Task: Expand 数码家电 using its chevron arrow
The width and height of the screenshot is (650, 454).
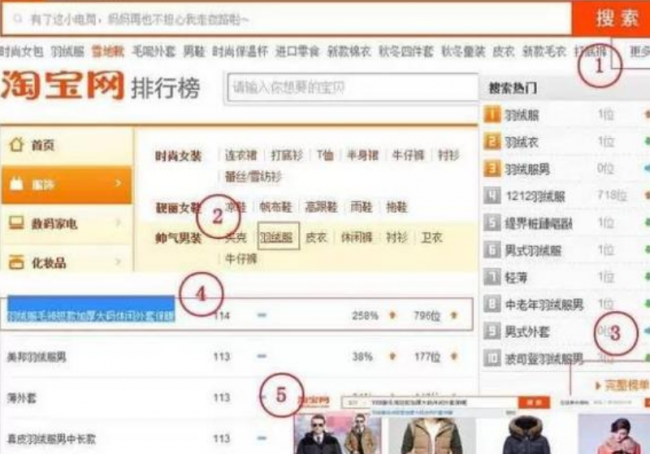Action: click(x=118, y=223)
